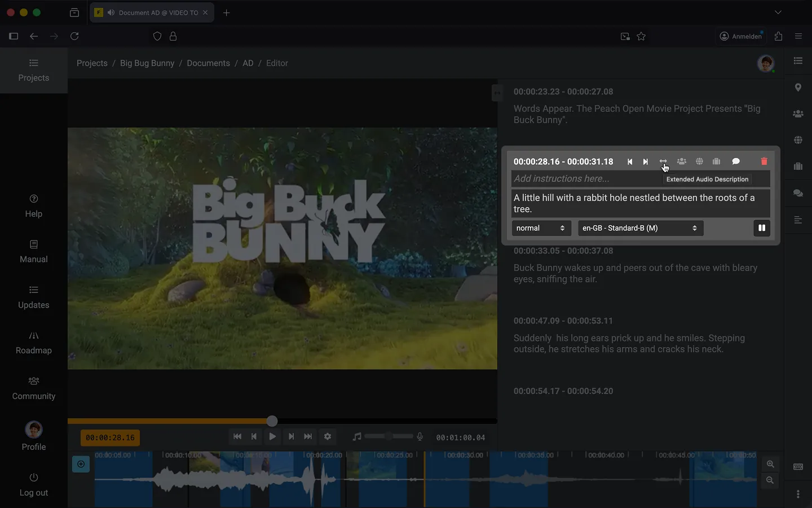Click the globe icon in segment toolbar
The width and height of the screenshot is (812, 508).
pos(699,161)
